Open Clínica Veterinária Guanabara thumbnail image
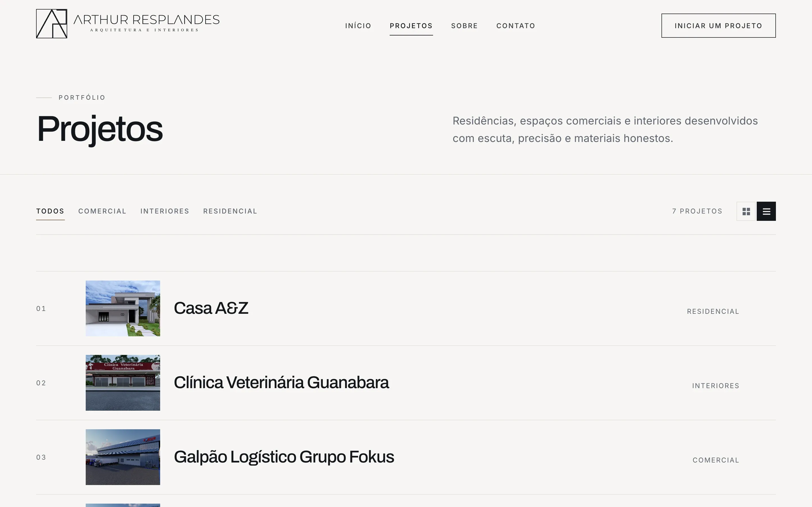The image size is (812, 507). click(x=123, y=383)
